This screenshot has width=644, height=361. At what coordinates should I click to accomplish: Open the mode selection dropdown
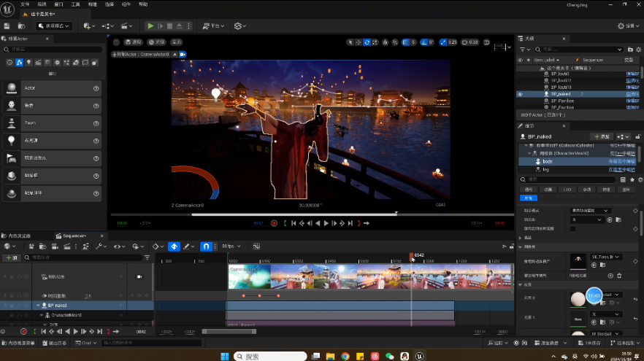(53, 26)
